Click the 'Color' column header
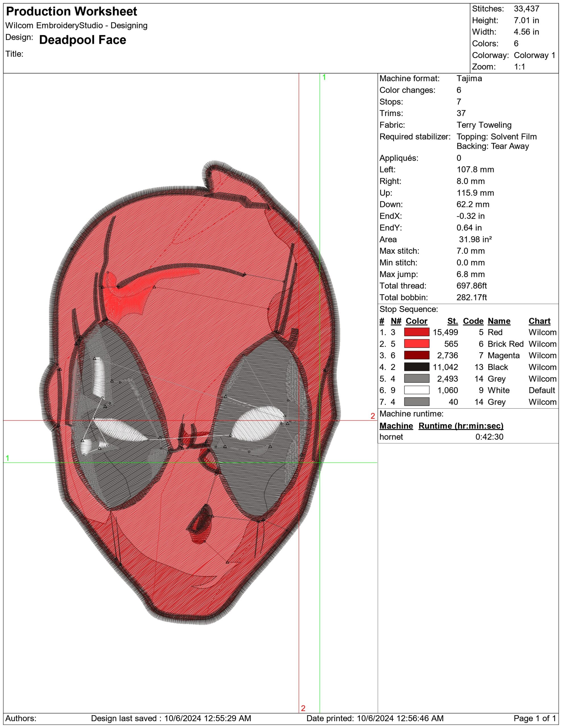This screenshot has width=562, height=728. (417, 321)
